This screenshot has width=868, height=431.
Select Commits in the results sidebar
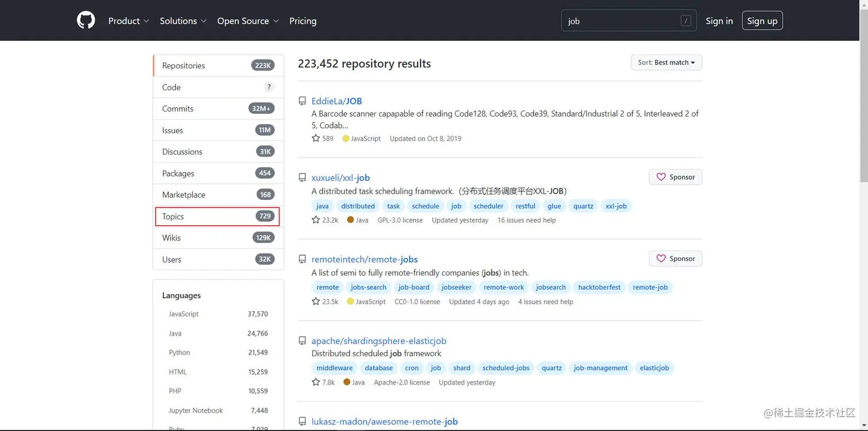178,109
